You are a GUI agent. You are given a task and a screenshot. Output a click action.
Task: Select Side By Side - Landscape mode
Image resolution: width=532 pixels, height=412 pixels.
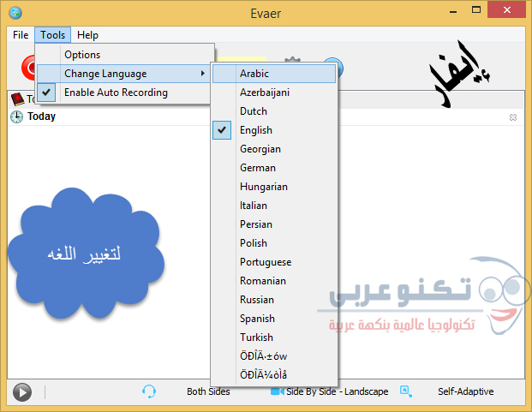point(338,391)
